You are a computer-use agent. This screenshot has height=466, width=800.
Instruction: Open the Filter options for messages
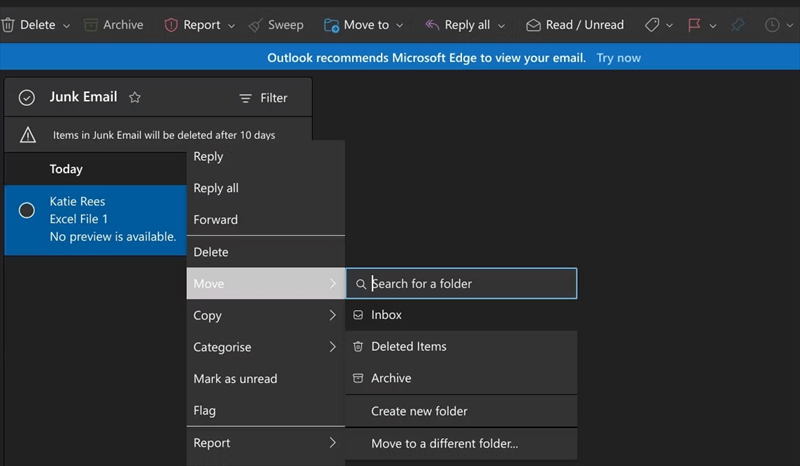tap(263, 98)
